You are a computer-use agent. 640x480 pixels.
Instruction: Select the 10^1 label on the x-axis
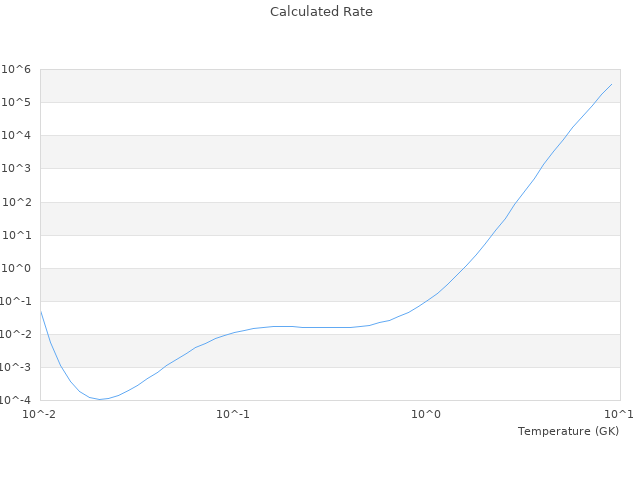point(619,414)
